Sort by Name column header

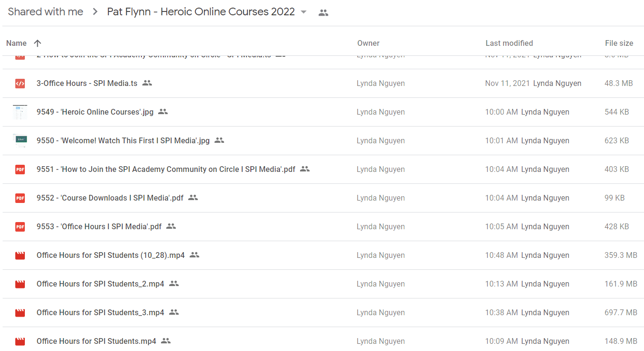point(16,43)
